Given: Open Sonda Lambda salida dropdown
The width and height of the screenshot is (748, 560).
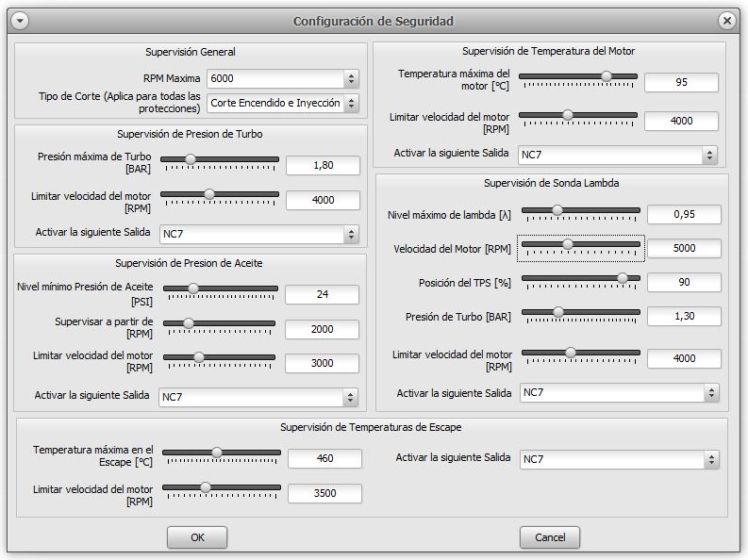Looking at the screenshot, I should point(619,392).
